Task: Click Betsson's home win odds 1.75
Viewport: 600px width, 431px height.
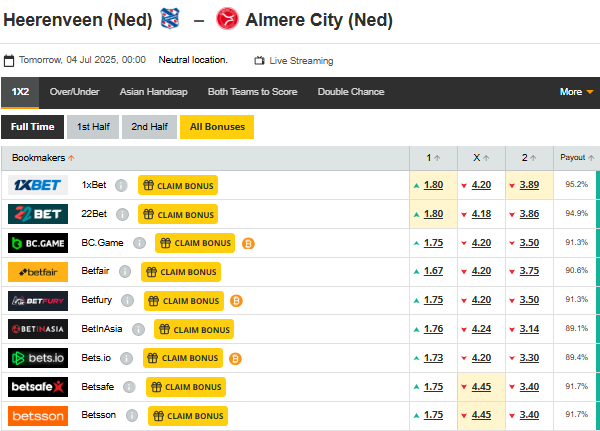Action: point(433,416)
